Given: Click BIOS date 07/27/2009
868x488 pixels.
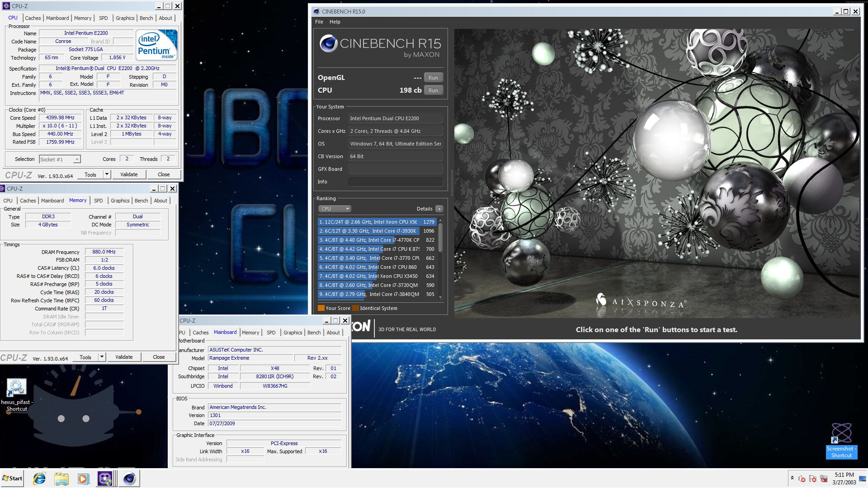Looking at the screenshot, I should pyautogui.click(x=274, y=423).
